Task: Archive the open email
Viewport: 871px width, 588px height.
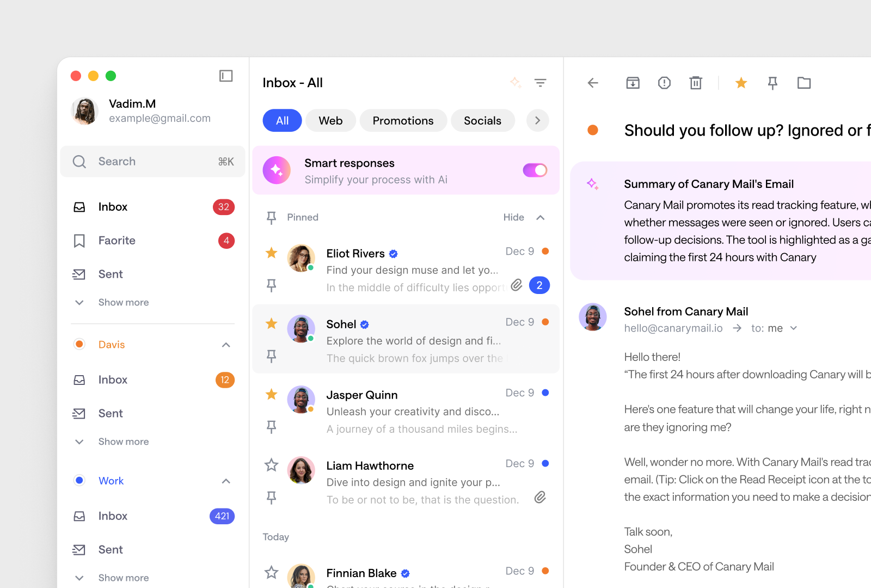Action: pyautogui.click(x=632, y=83)
